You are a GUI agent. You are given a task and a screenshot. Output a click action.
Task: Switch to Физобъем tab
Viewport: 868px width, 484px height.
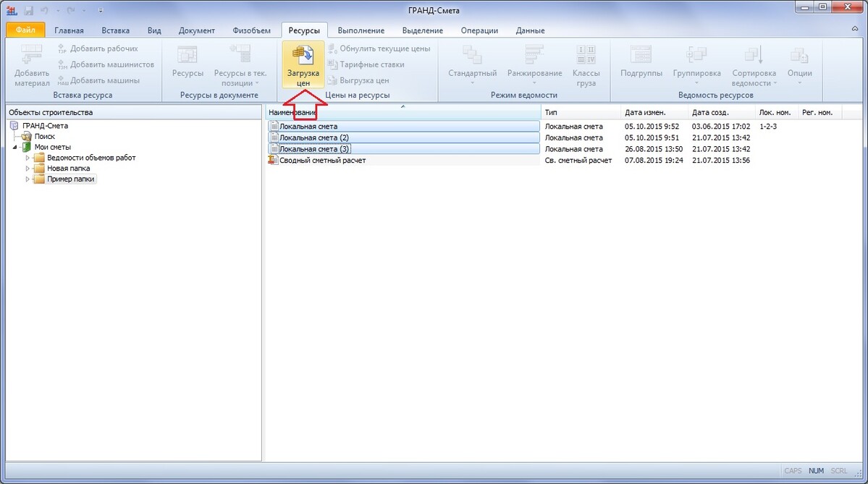(251, 30)
